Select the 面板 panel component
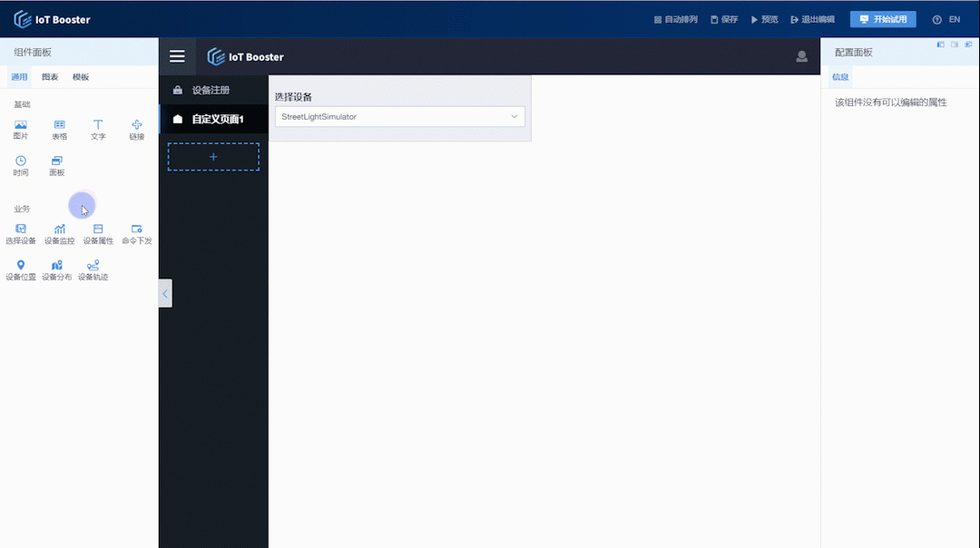980x548 pixels. 57,166
